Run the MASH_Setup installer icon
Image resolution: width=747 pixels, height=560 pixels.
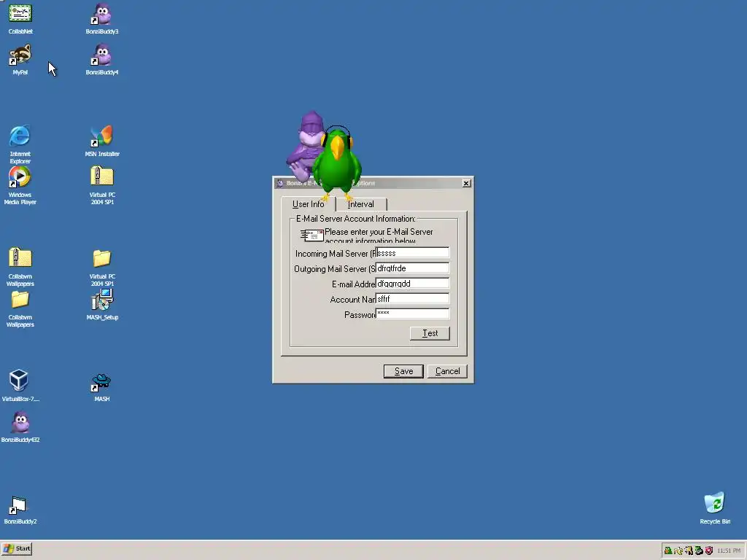pyautogui.click(x=102, y=304)
